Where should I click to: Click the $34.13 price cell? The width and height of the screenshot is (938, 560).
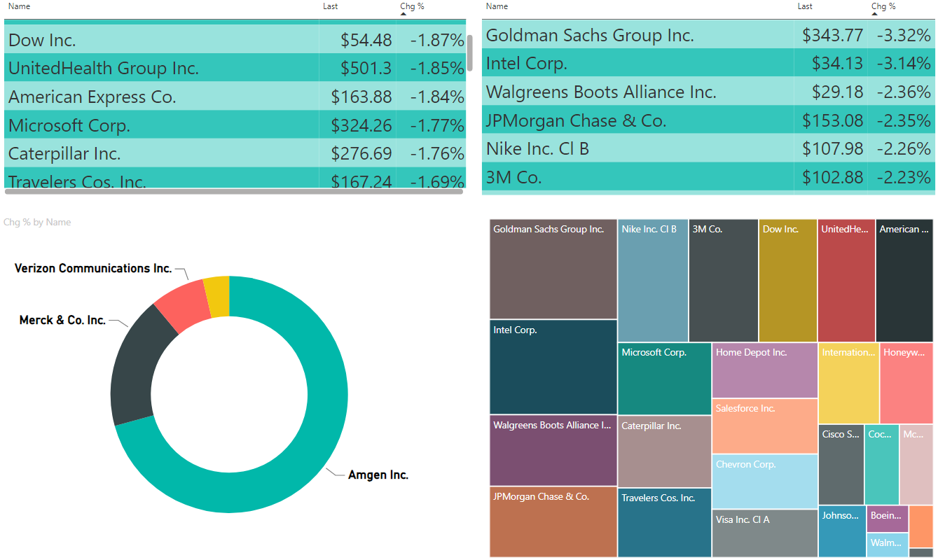click(x=838, y=64)
